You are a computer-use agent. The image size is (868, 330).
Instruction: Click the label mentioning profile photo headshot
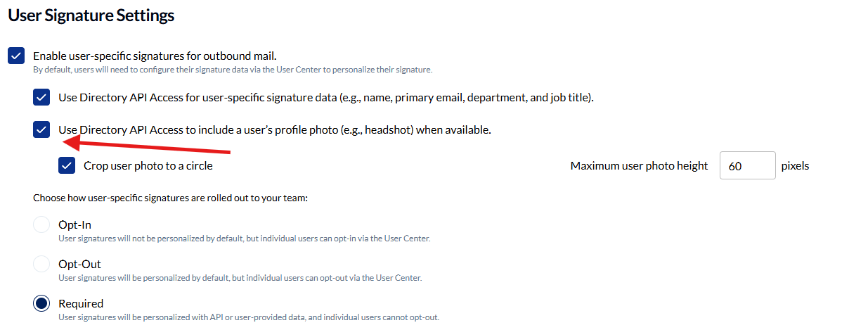tap(274, 129)
